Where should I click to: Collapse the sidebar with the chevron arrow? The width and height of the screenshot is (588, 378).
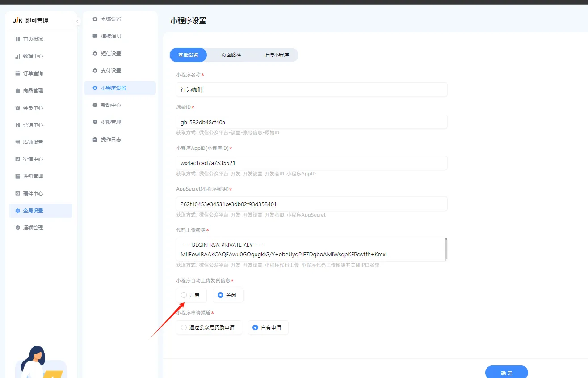76,21
